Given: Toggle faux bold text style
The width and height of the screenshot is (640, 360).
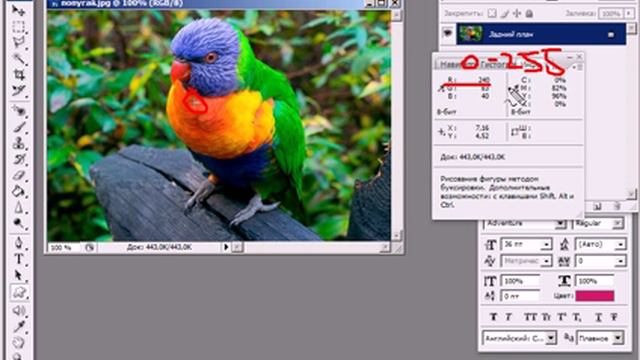Looking at the screenshot, I should 493,317.
